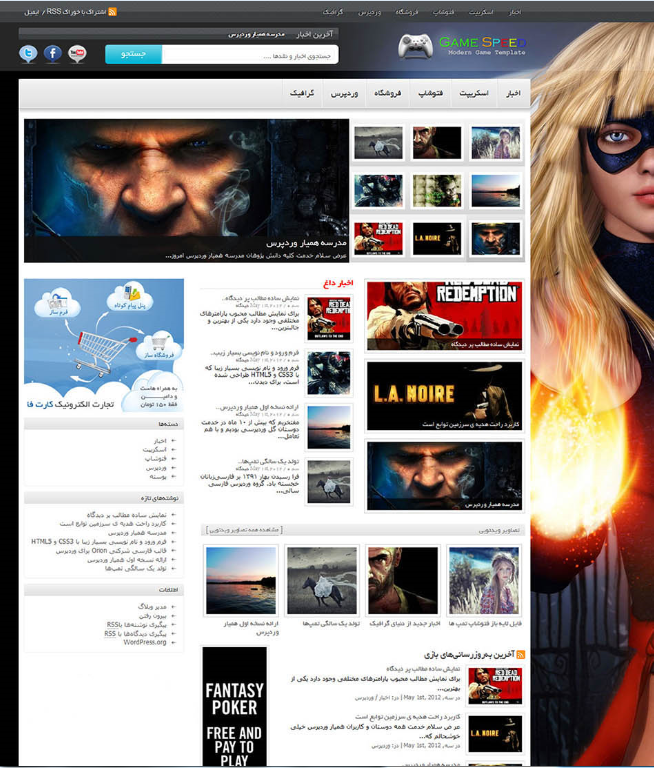
Task: Open the Facebook social icon
Action: [53, 54]
